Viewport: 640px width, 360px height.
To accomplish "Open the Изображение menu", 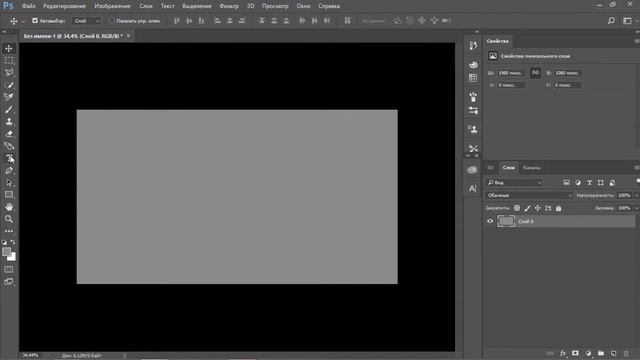I will (112, 6).
